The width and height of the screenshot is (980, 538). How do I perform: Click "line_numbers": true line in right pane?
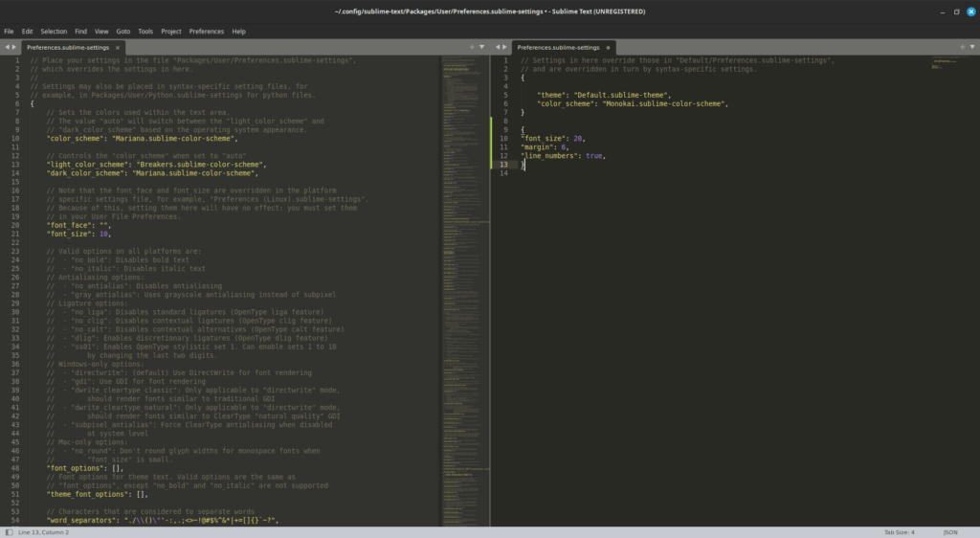coord(563,156)
